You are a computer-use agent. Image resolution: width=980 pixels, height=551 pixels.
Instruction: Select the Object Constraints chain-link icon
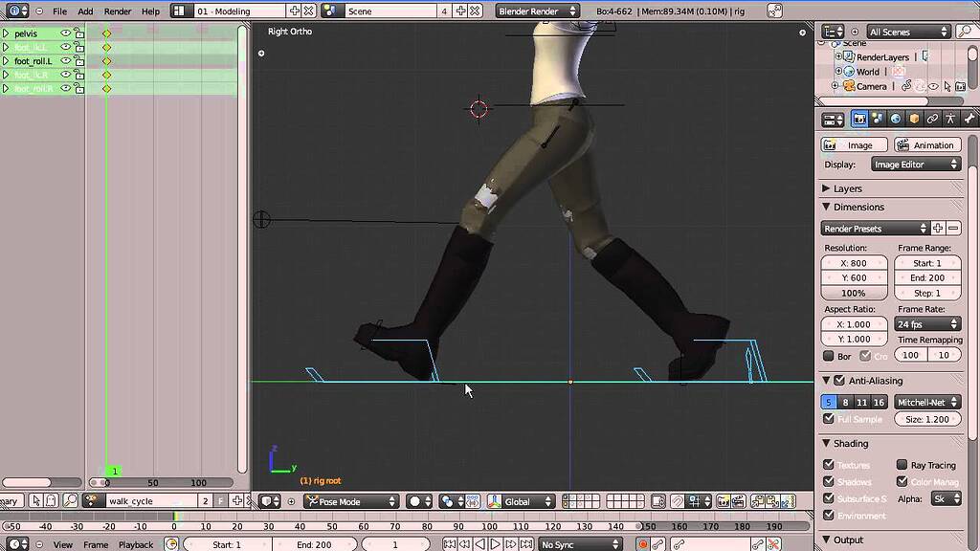[x=933, y=119]
